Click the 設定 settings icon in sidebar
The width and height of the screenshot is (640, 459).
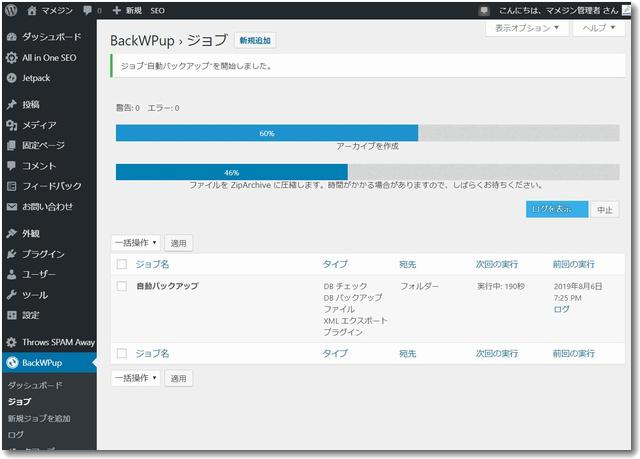(x=11, y=314)
